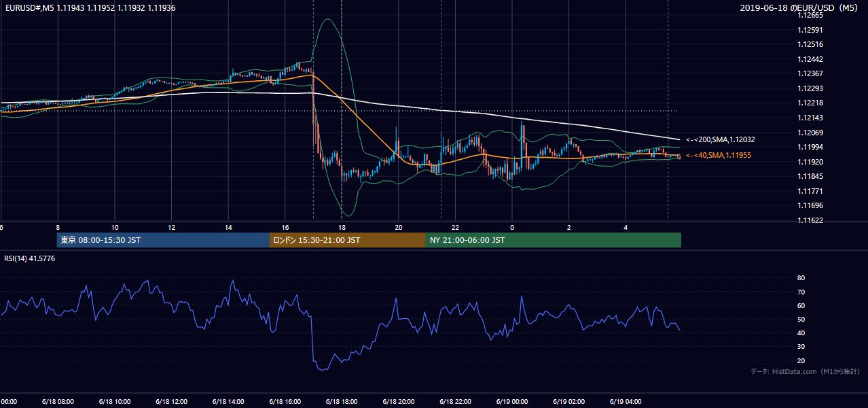Click the 6/18 10:00 time axis label
This screenshot has height=408, width=868.
[x=114, y=402]
